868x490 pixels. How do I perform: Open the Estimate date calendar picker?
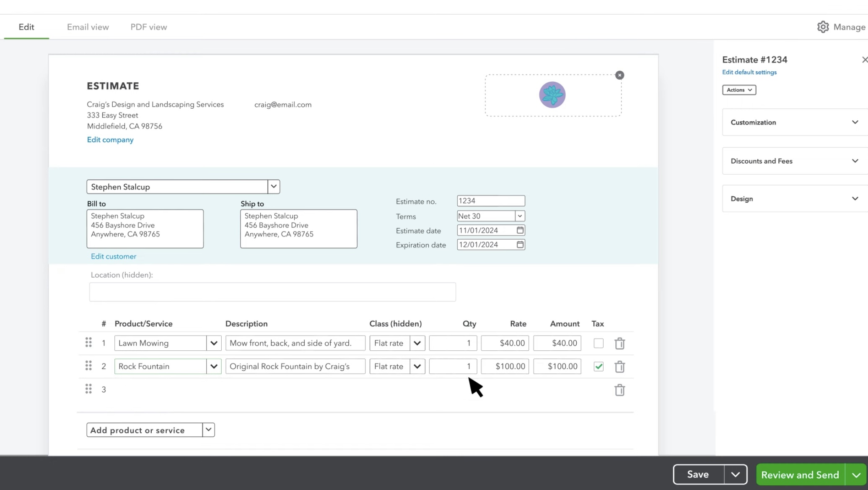[520, 230]
